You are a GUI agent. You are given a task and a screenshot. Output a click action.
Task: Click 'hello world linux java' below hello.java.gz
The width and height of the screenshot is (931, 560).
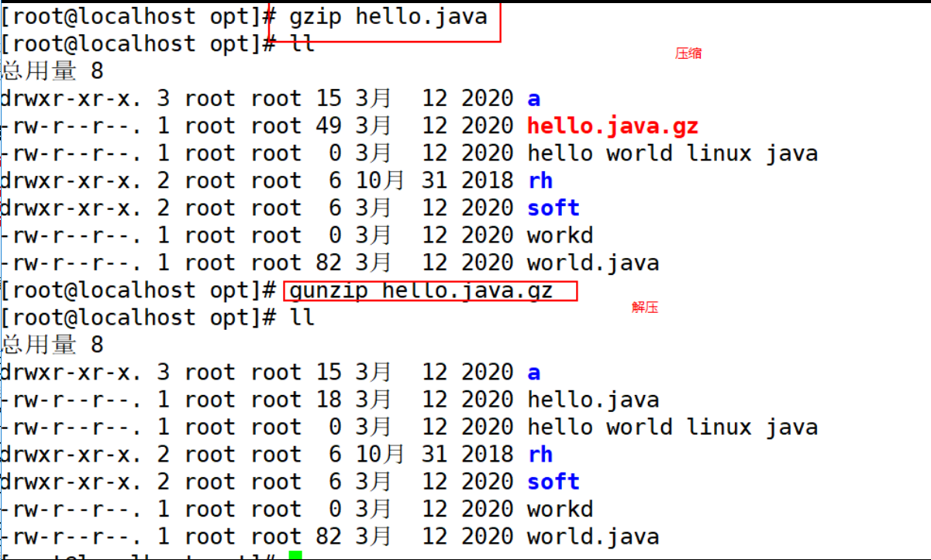pyautogui.click(x=672, y=153)
